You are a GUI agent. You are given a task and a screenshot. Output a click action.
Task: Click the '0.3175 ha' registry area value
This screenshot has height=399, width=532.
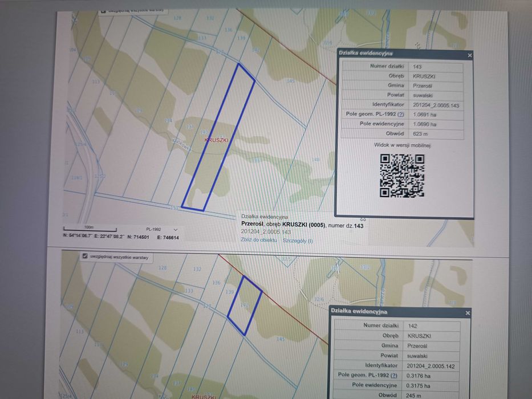(419, 386)
